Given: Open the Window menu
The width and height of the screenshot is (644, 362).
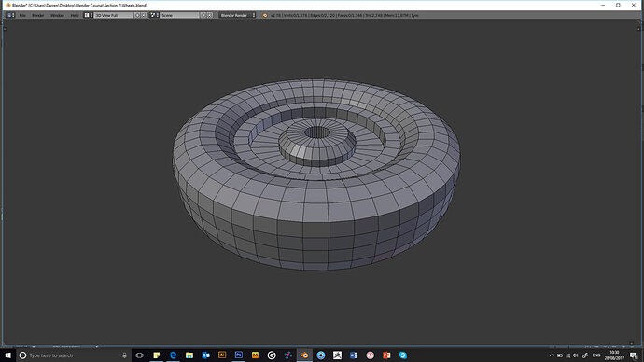Looking at the screenshot, I should (x=57, y=15).
